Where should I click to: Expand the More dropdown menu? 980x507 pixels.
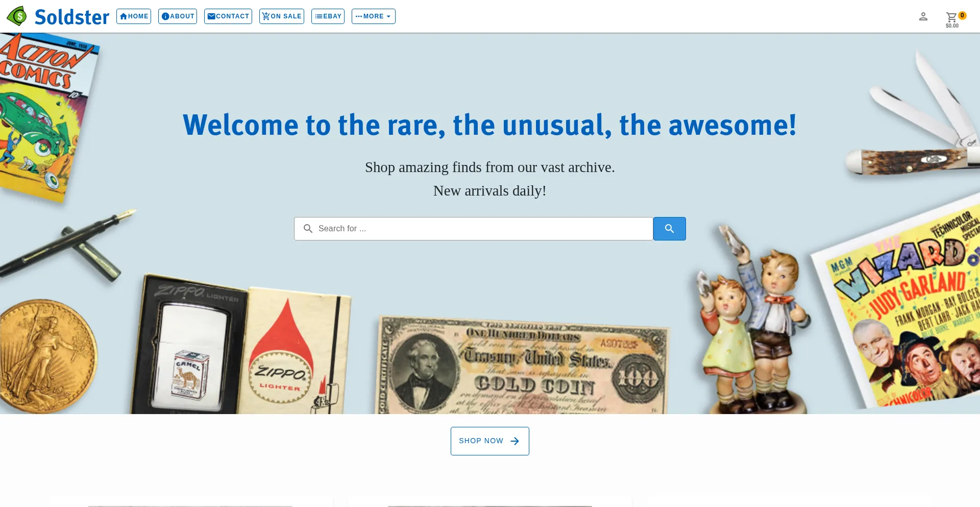pos(374,16)
